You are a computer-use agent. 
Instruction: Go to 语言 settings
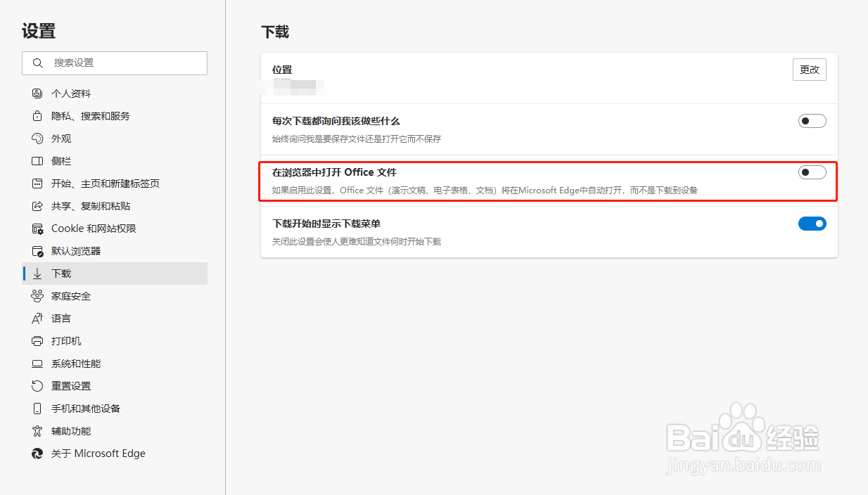click(x=115, y=319)
